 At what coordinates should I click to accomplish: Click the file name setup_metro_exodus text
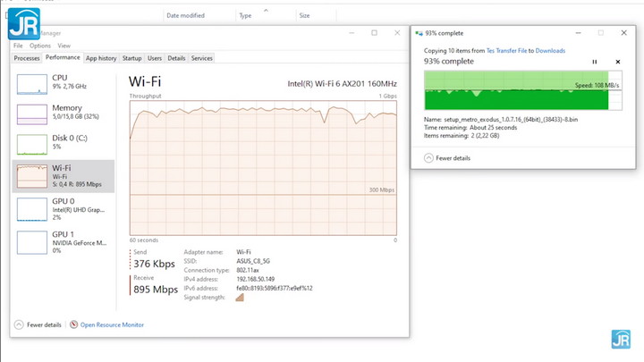click(511, 120)
